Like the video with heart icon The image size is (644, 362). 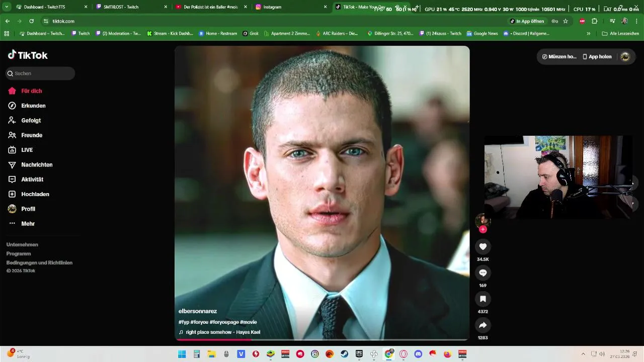(x=482, y=246)
